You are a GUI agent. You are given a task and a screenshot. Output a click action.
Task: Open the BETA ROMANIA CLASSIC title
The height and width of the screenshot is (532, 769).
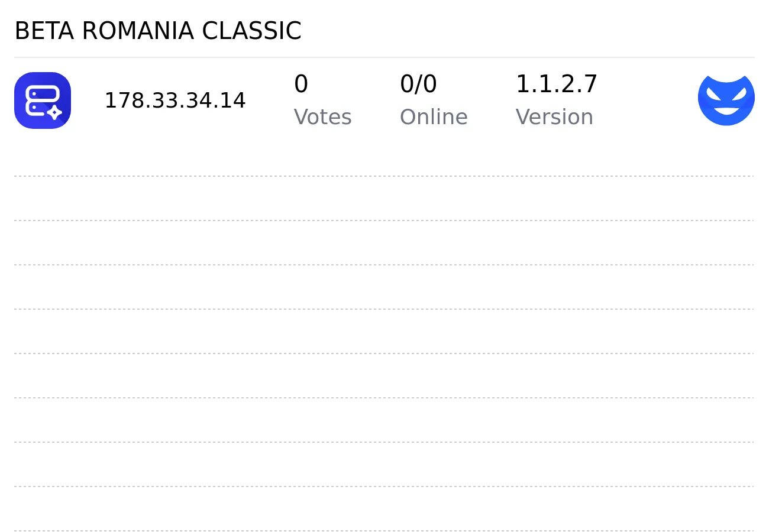tap(158, 31)
